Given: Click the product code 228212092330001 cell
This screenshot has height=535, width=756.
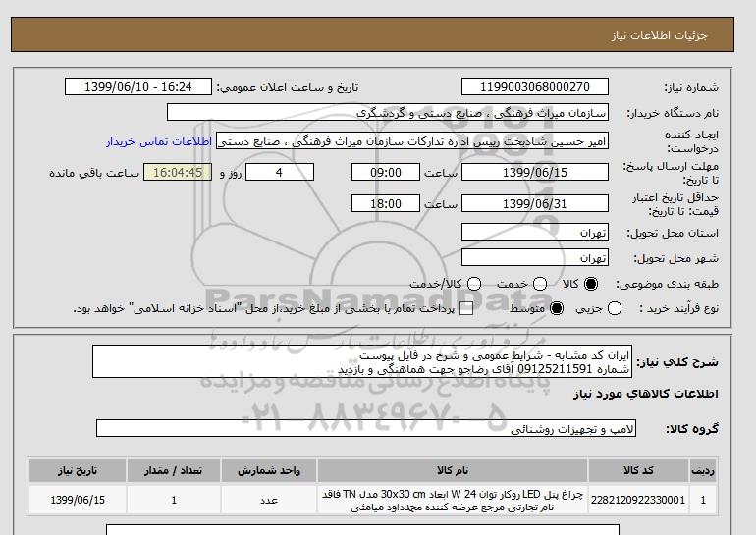Looking at the screenshot, I should point(638,500).
